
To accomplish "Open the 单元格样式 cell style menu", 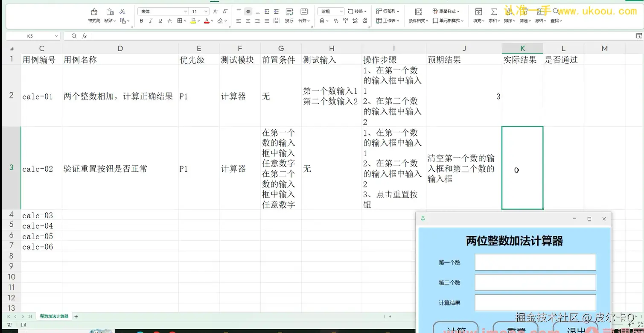I will click(448, 20).
